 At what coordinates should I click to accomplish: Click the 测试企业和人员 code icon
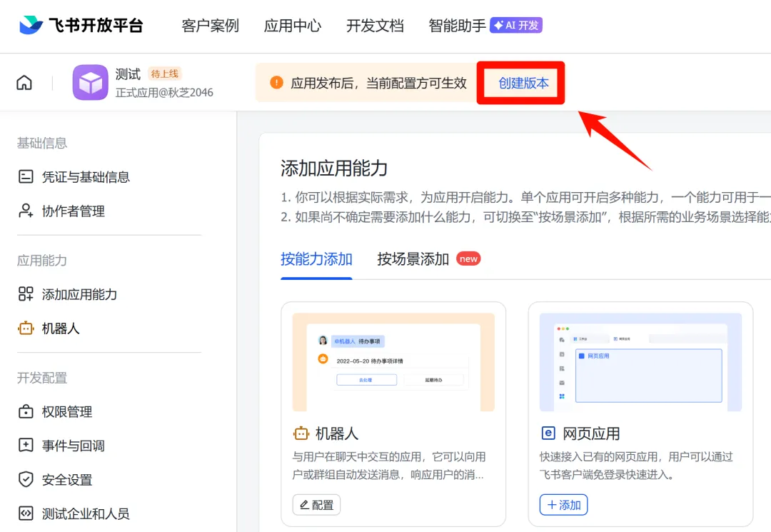[26, 513]
